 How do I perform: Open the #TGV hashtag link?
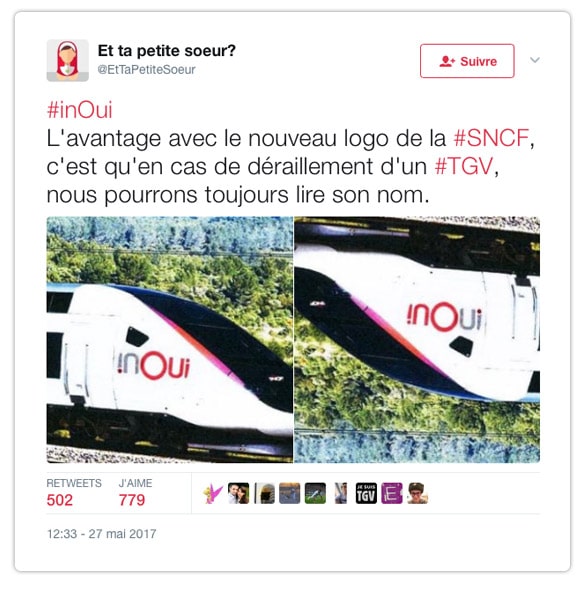tap(464, 166)
